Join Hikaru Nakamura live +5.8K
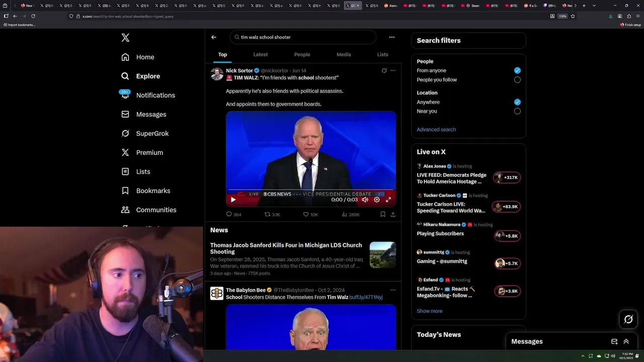 pyautogui.click(x=507, y=236)
